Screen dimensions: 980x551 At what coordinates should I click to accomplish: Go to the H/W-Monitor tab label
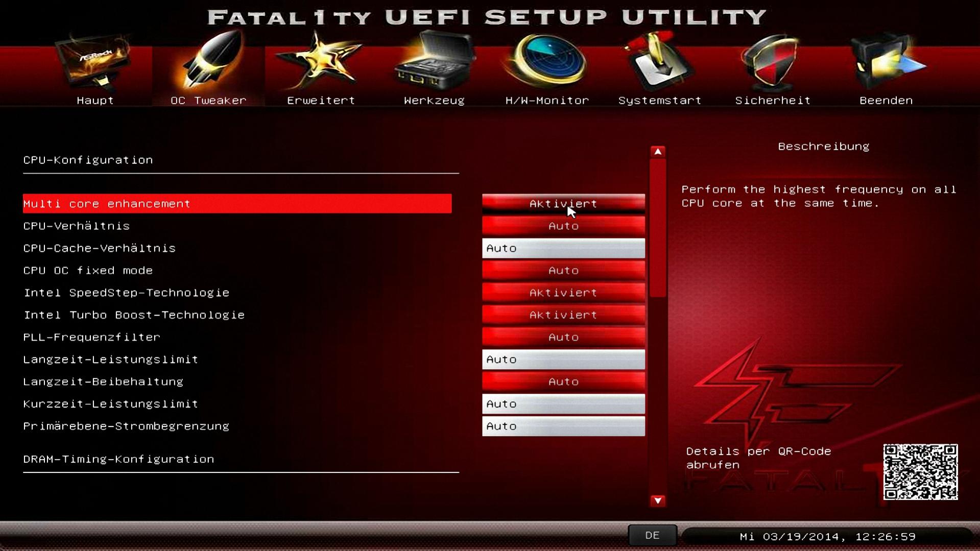(547, 101)
